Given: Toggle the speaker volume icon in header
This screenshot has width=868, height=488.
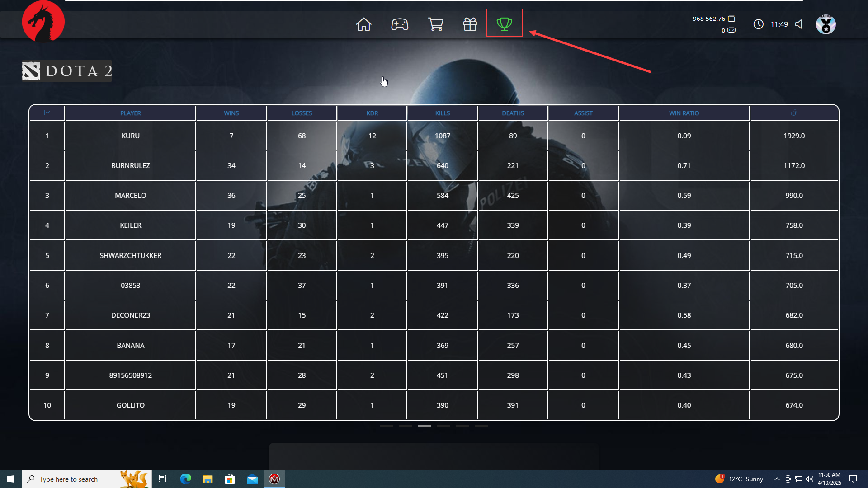Looking at the screenshot, I should [x=799, y=24].
